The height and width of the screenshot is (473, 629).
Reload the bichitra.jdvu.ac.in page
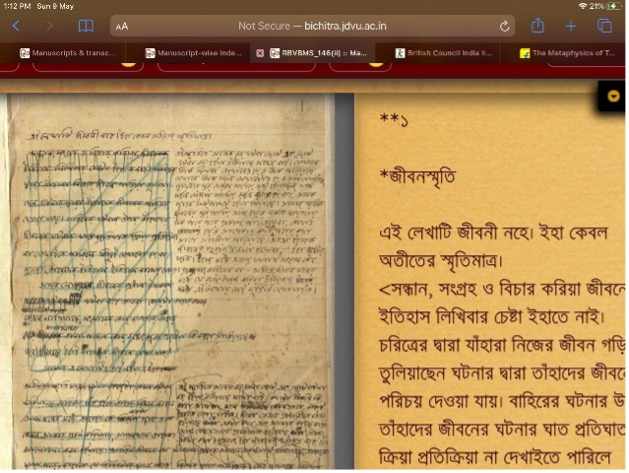[x=505, y=26]
